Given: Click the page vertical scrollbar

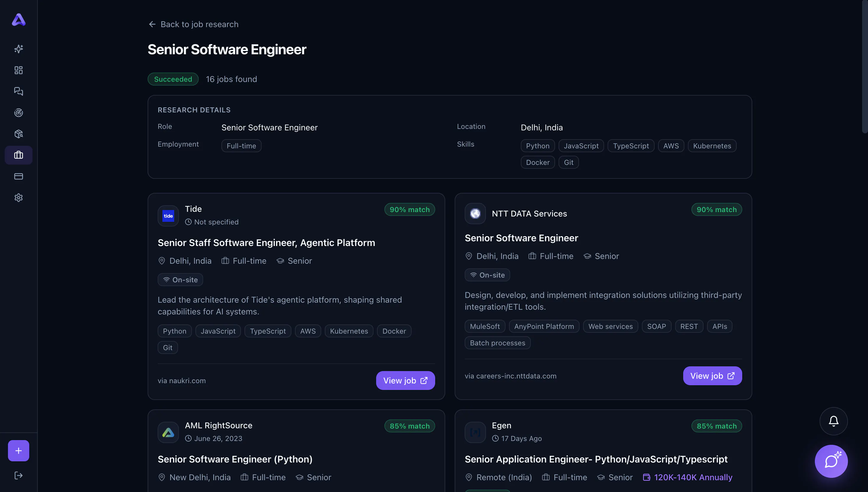Looking at the screenshot, I should point(865,67).
